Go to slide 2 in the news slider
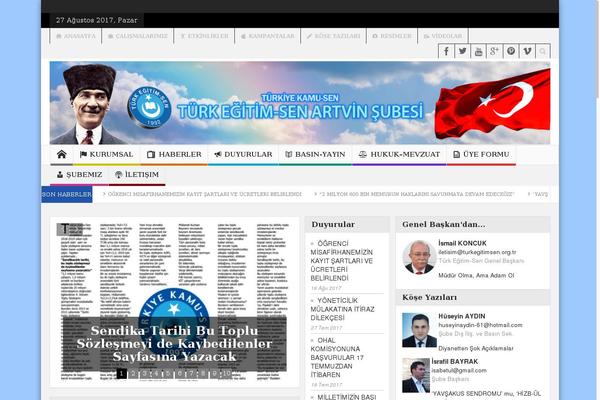Image resolution: width=600 pixels, height=400 pixels. [133, 373]
